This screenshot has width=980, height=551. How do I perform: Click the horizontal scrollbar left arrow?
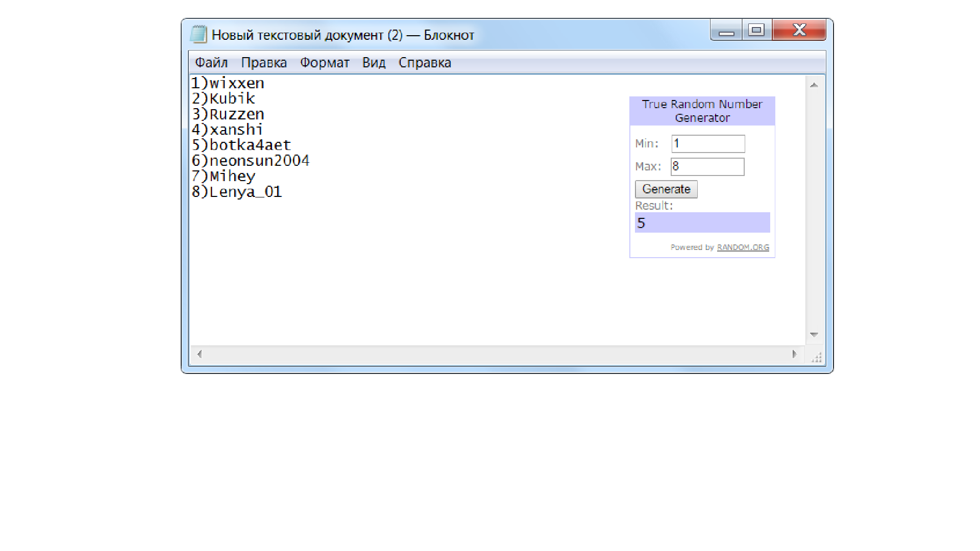tap(200, 354)
